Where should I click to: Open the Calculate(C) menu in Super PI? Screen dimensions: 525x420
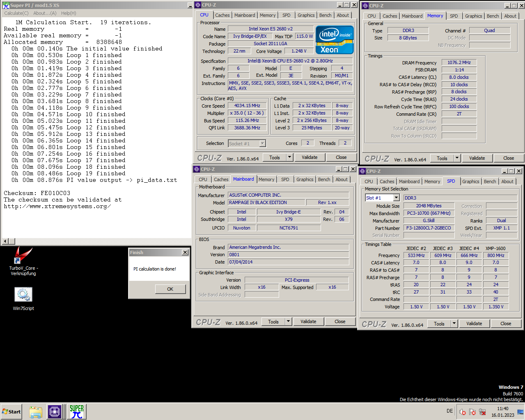16,13
